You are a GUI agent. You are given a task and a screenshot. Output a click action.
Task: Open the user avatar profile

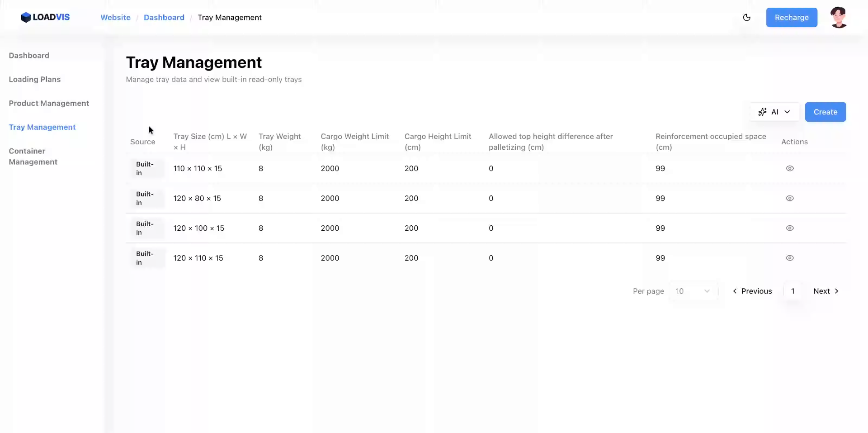pos(839,18)
